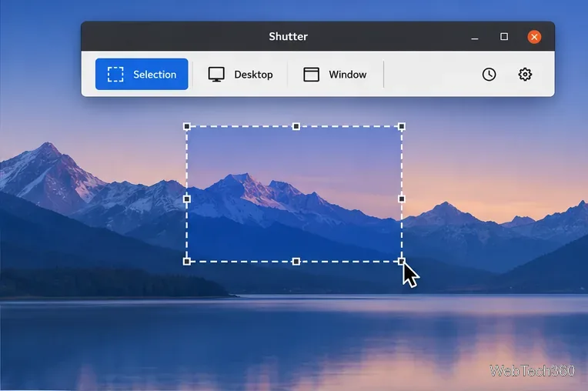
Task: Minimize the Shutter window
Action: click(x=475, y=37)
